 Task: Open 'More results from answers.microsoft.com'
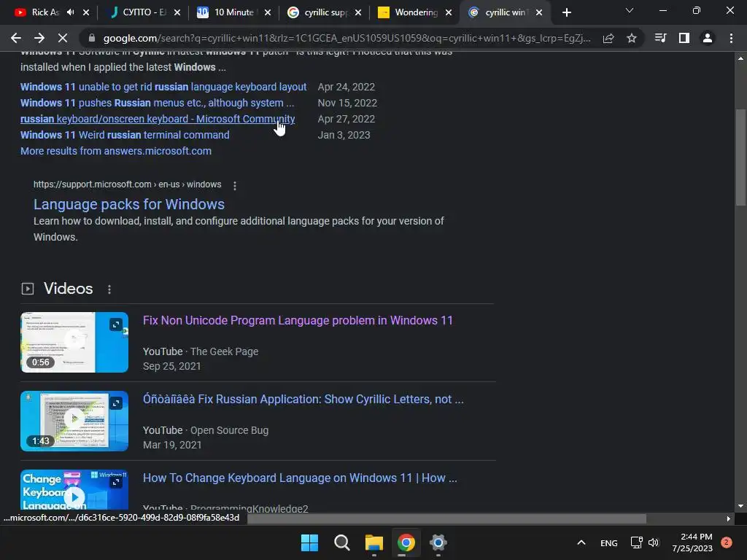pos(116,151)
